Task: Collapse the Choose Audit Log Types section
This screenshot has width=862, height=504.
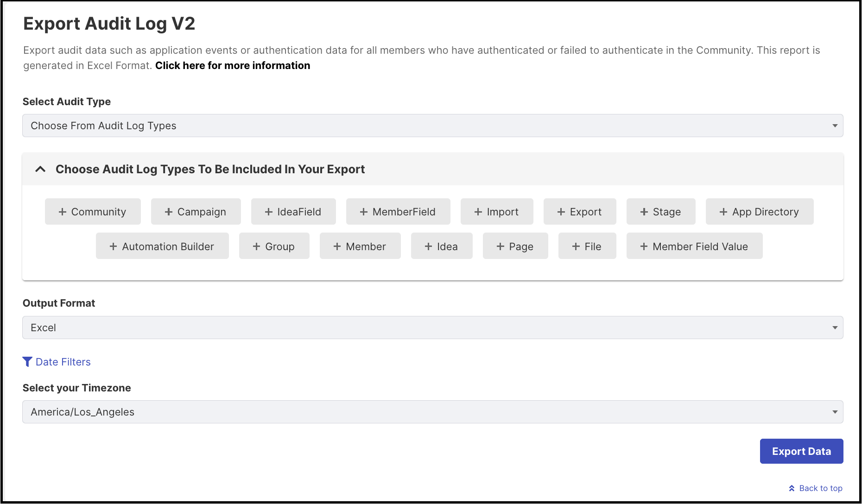Action: (x=40, y=169)
